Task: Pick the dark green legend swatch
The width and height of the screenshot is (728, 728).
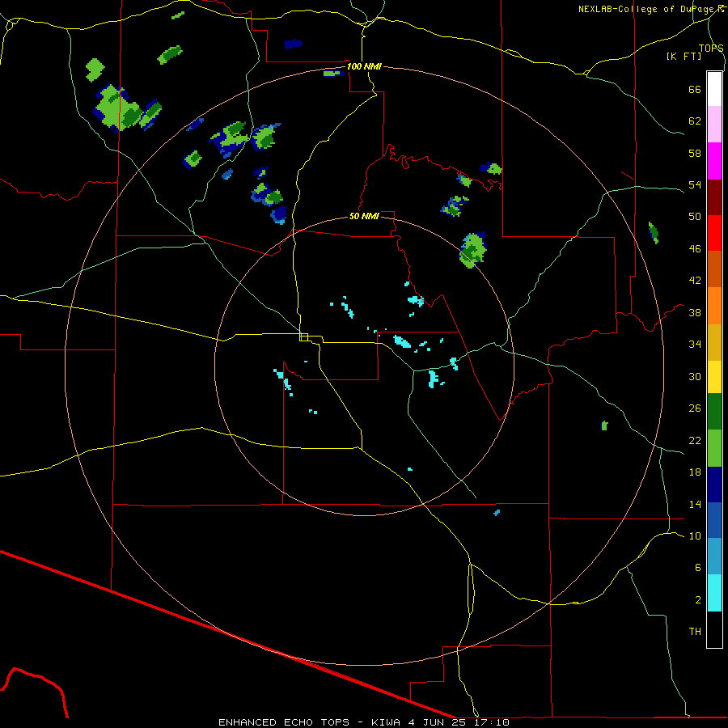Action: [714, 412]
